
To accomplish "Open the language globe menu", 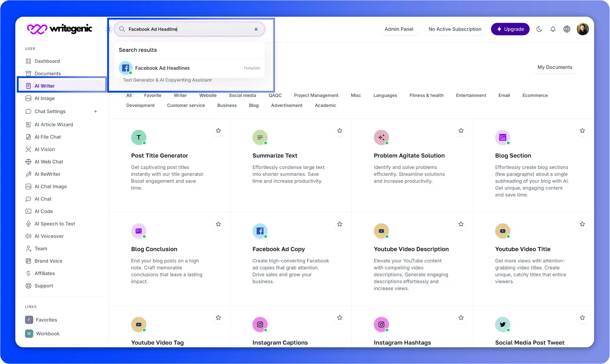I will click(567, 29).
